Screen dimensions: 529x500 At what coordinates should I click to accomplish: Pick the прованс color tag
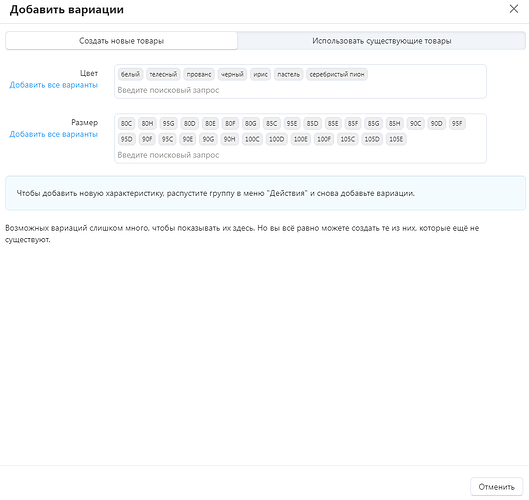pos(199,74)
